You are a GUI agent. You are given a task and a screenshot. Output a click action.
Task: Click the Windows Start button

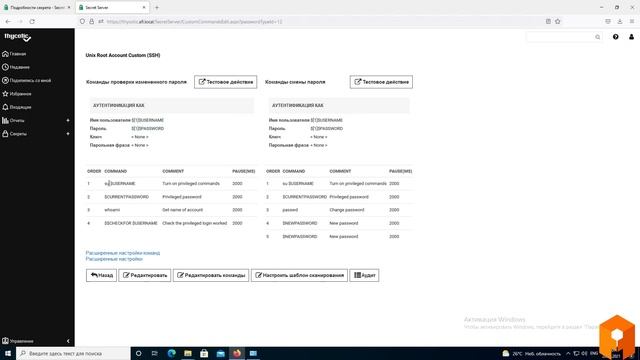(8, 353)
